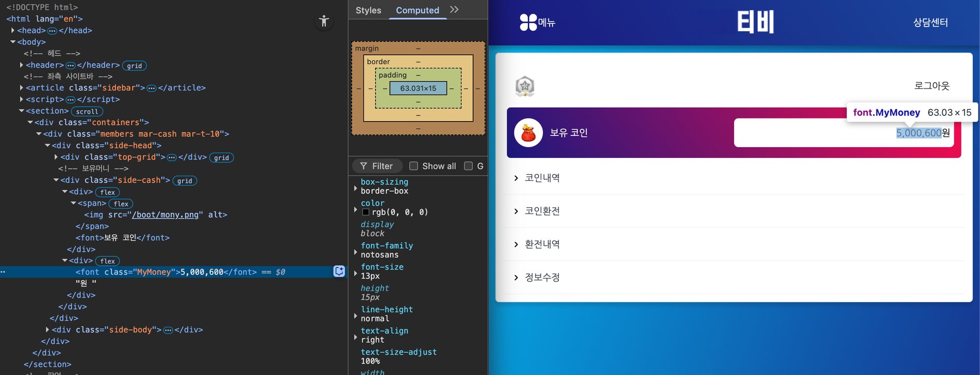Click the menu clover icon in header
Screen dimensions: 980x375
click(528, 22)
